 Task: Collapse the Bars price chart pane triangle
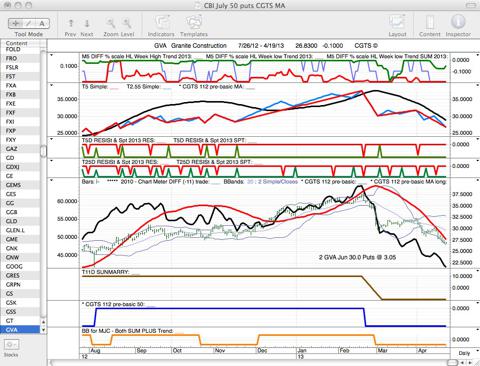[51, 180]
